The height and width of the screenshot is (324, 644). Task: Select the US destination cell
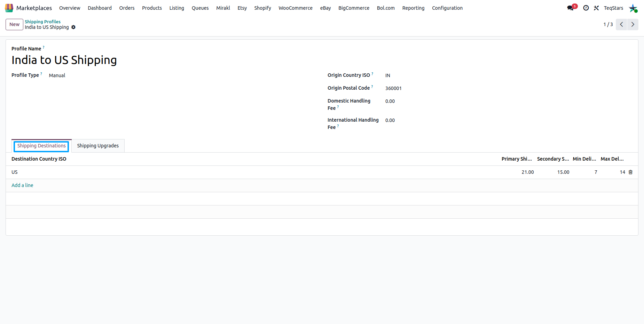point(15,172)
